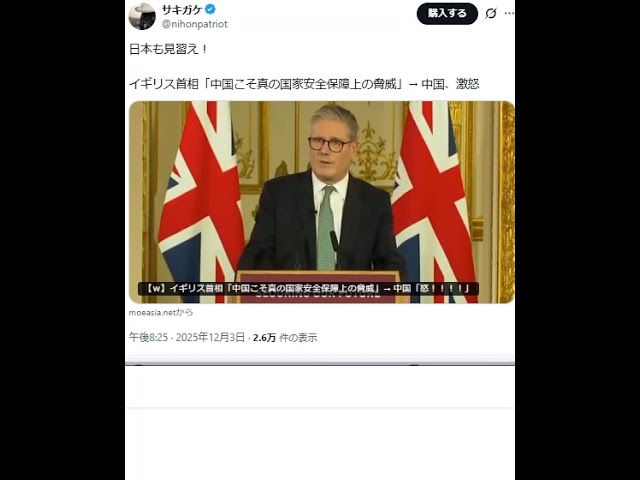640x480 pixels.
Task: Open the 午後8:25 timestamp link
Action: (x=148, y=337)
